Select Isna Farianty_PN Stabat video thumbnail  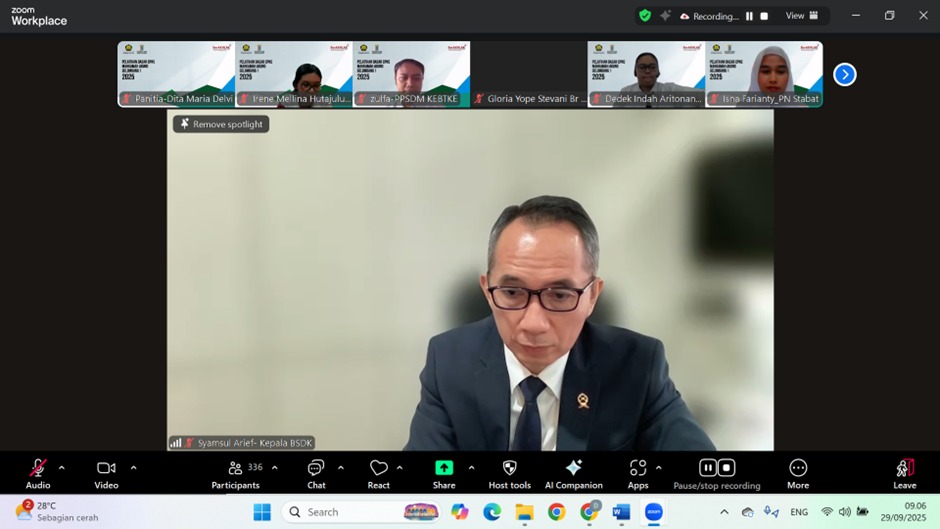point(764,73)
